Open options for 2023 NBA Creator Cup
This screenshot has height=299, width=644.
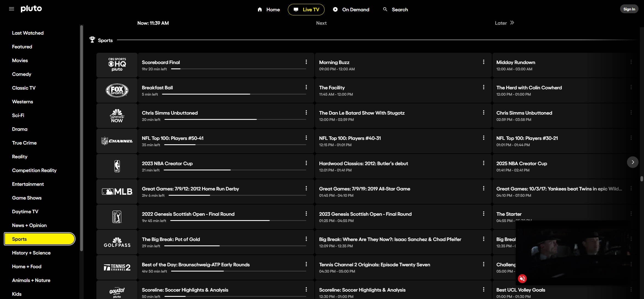pyautogui.click(x=306, y=163)
